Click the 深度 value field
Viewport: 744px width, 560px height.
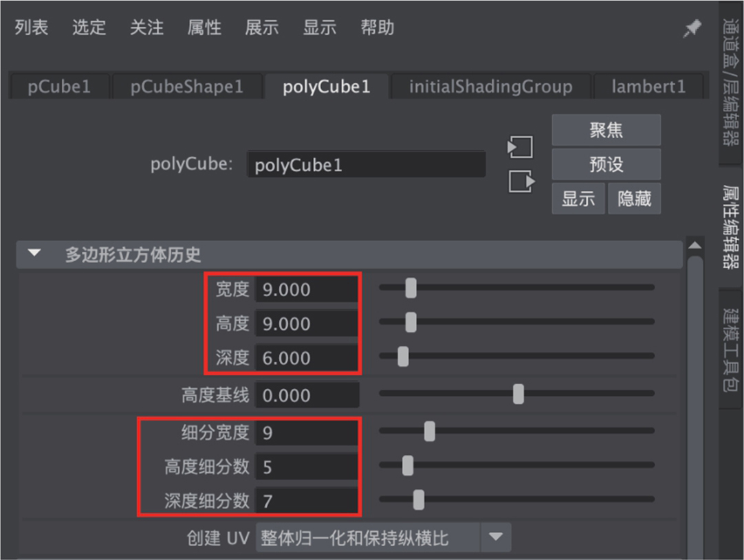click(x=307, y=358)
